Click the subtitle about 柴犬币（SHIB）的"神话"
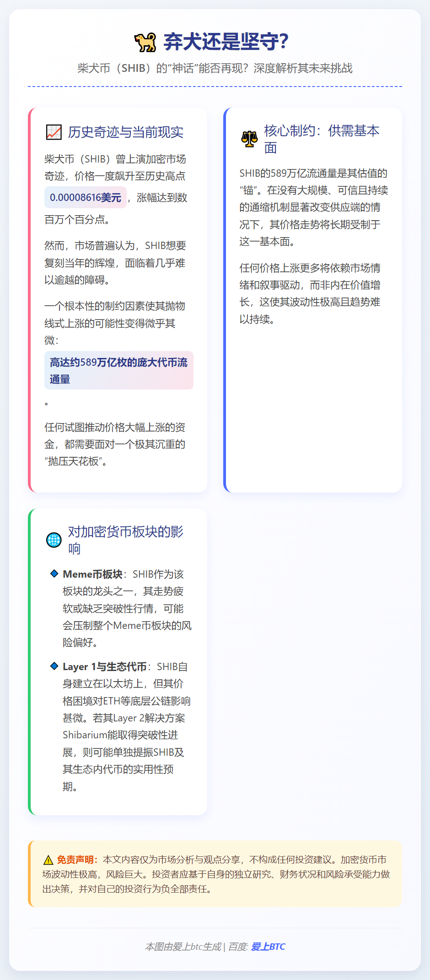Image resolution: width=430 pixels, height=980 pixels. (215, 68)
